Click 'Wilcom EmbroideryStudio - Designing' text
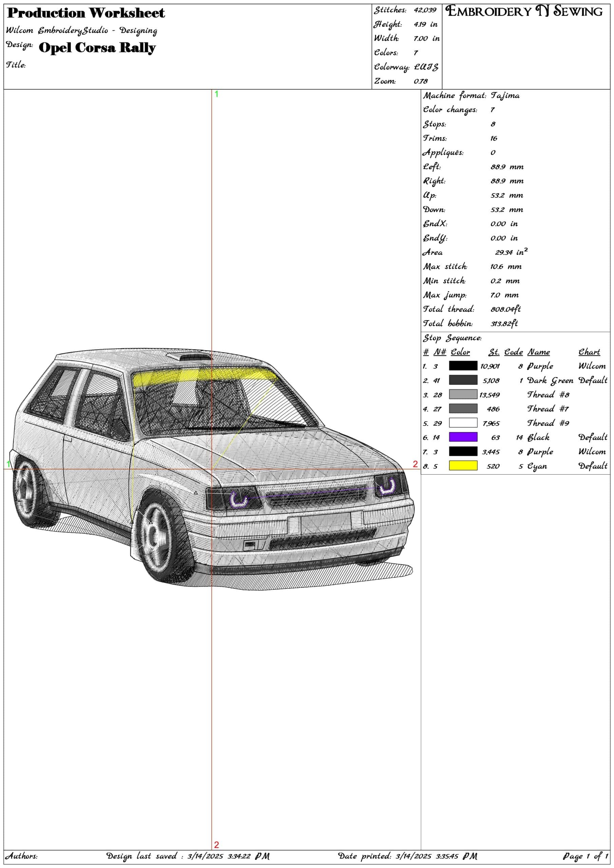The image size is (614, 868). [81, 30]
